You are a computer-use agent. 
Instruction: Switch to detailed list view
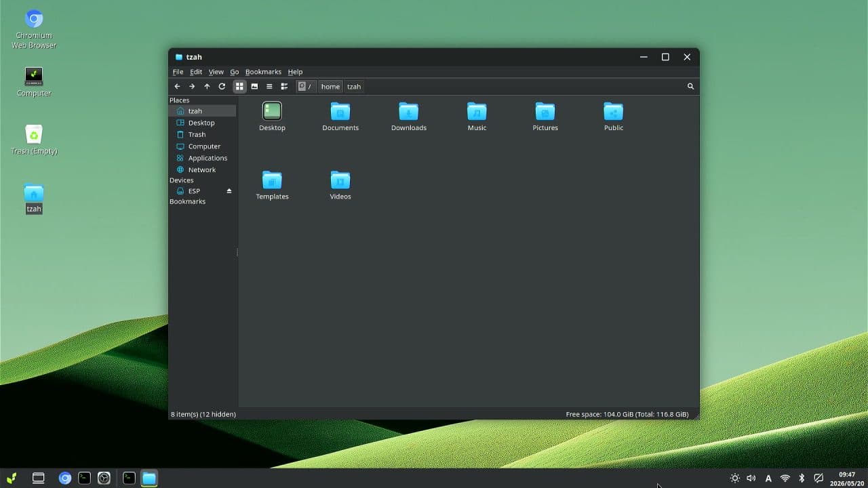tap(284, 87)
